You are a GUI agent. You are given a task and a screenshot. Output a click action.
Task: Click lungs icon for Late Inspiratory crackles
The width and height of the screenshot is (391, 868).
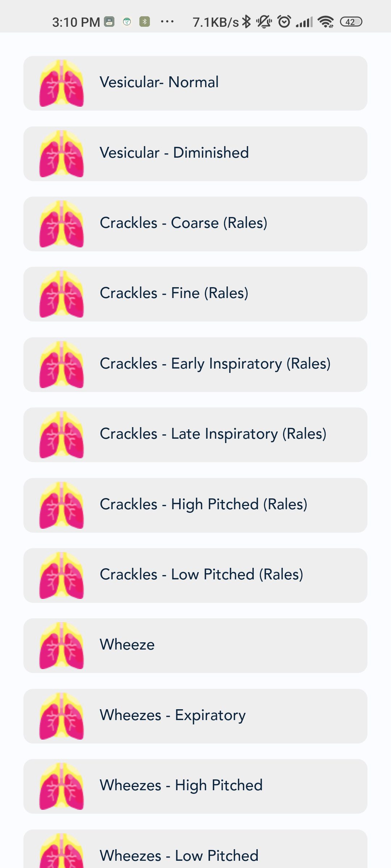coord(62,435)
